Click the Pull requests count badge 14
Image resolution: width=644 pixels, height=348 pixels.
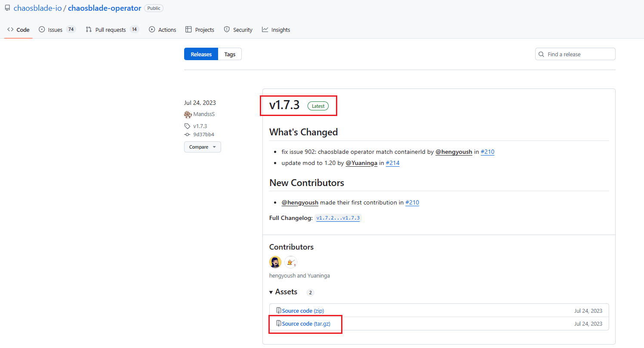point(134,29)
